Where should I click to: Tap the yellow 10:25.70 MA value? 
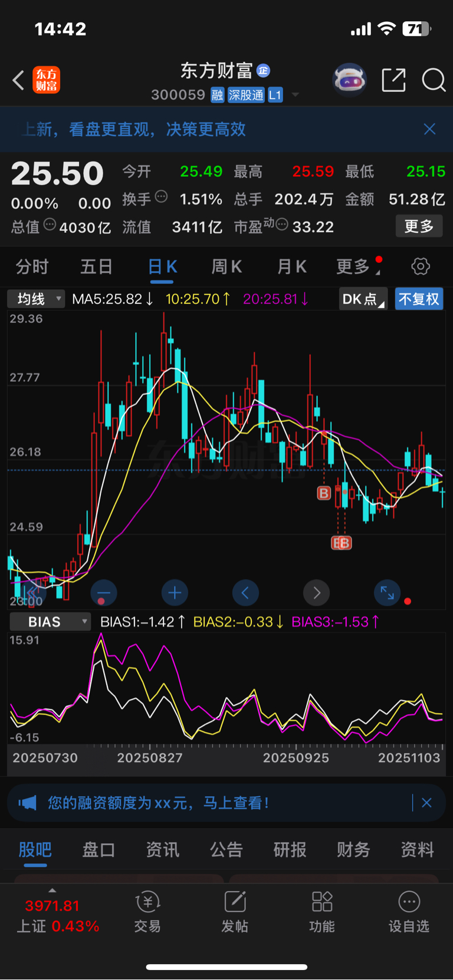point(198,299)
